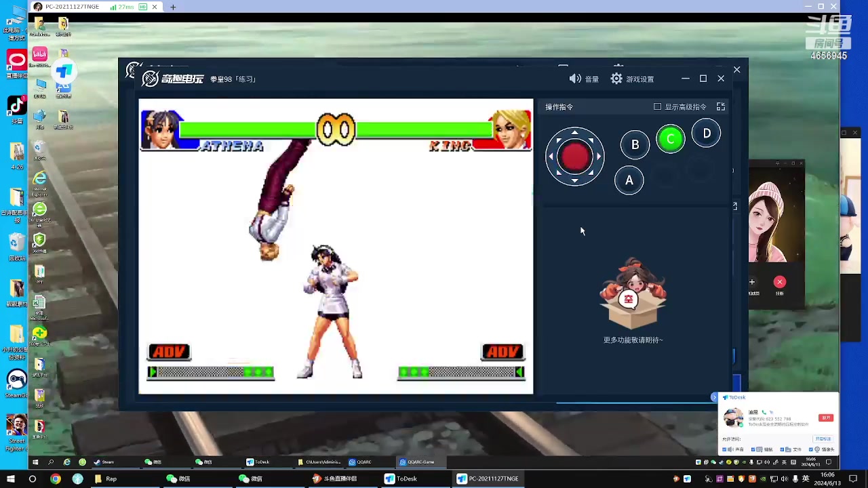Click the red end-call button on avatar window
868x488 pixels.
tap(780, 282)
